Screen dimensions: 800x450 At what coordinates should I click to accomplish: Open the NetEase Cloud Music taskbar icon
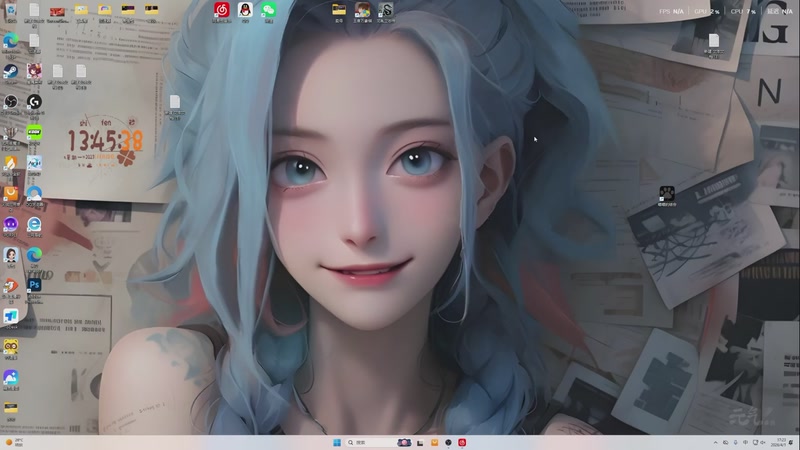pos(462,443)
